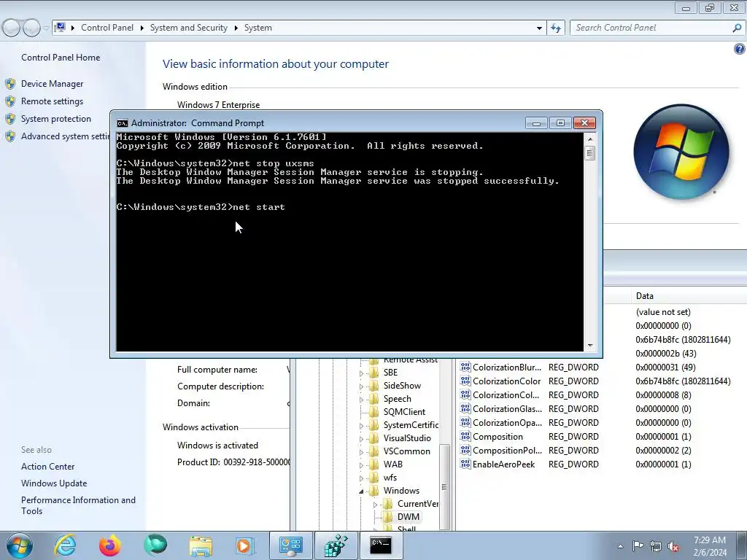Open the address bar history dropdown

(x=539, y=28)
